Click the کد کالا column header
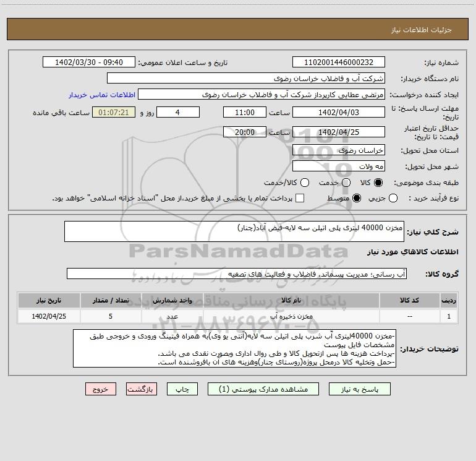The image size is (476, 461). tap(409, 300)
